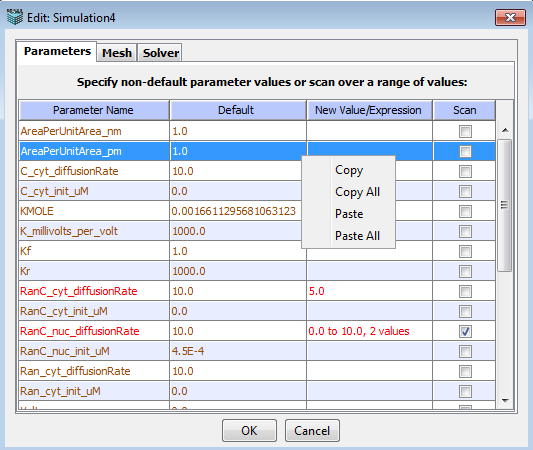Close the Edit Simulation4 dialog
The height and width of the screenshot is (450, 533).
point(510,18)
